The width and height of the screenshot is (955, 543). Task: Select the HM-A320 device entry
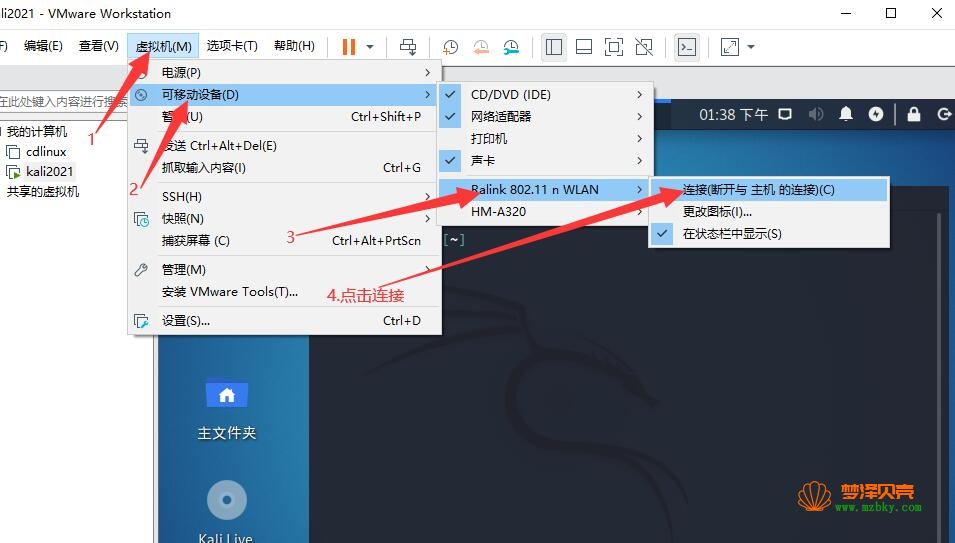(x=545, y=211)
